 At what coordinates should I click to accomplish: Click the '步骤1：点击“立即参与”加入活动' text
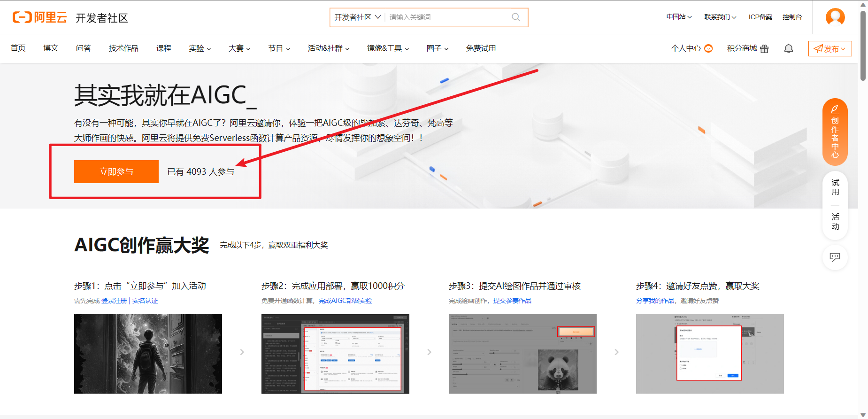click(140, 286)
